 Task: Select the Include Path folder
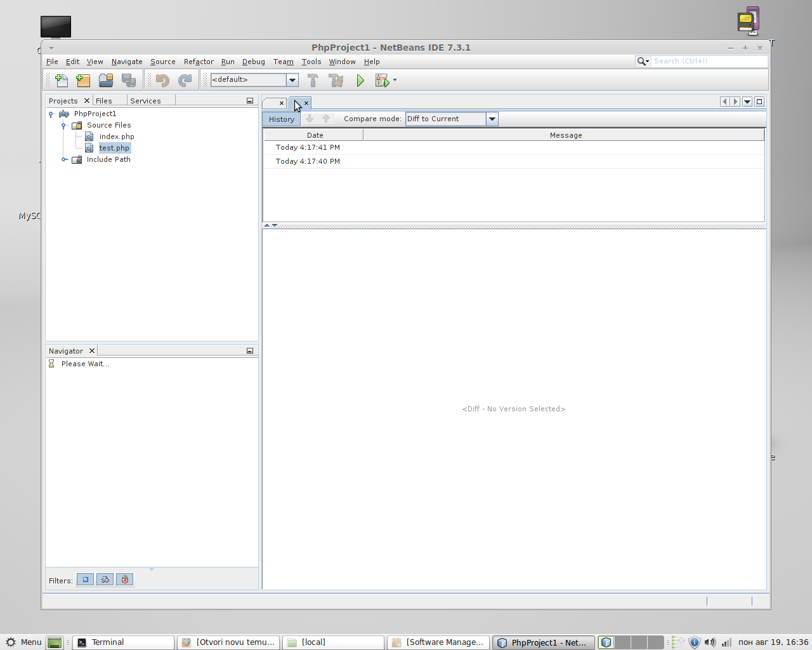coord(108,160)
